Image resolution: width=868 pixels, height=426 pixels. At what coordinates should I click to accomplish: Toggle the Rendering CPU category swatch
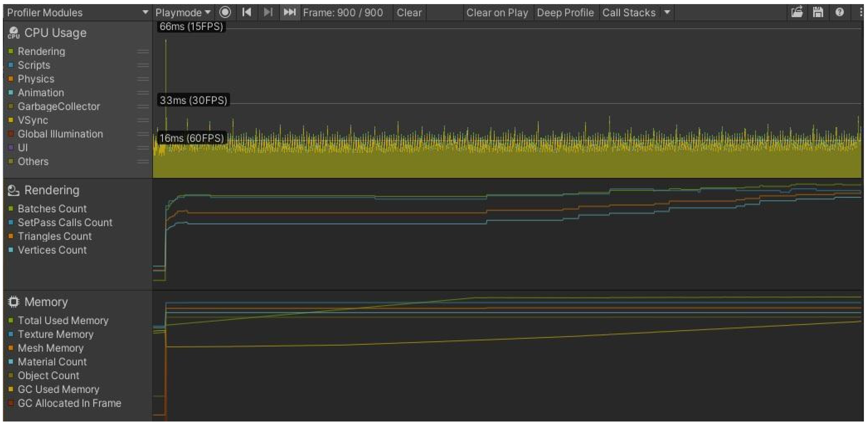pyautogui.click(x=11, y=51)
